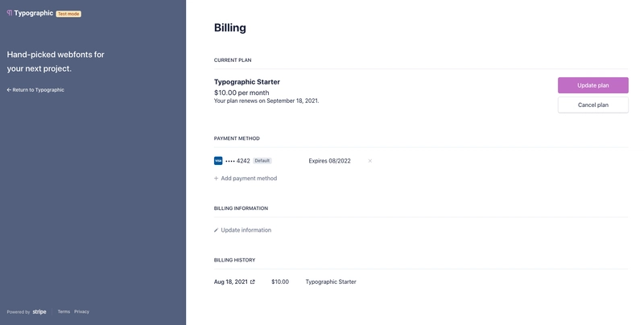Click the Billing History section header
644x325 pixels.
coord(234,260)
